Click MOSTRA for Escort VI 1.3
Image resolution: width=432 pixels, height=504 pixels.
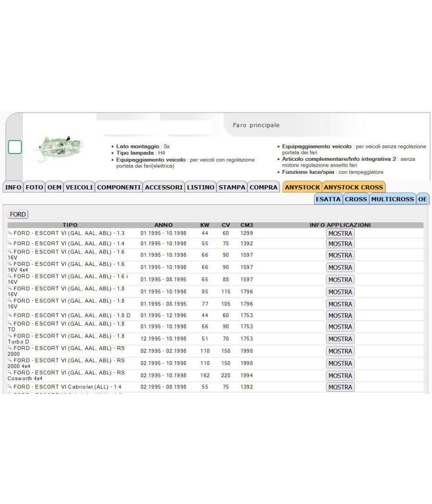[x=340, y=233]
